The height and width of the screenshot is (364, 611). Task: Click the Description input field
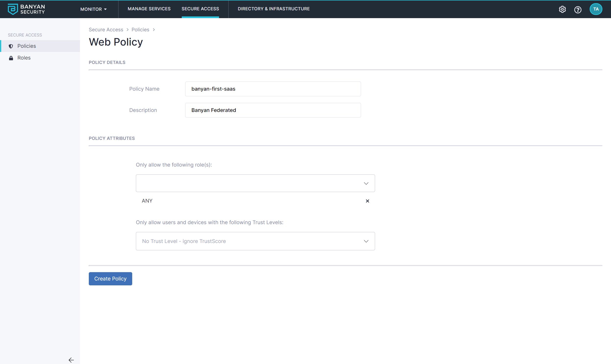coord(273,110)
